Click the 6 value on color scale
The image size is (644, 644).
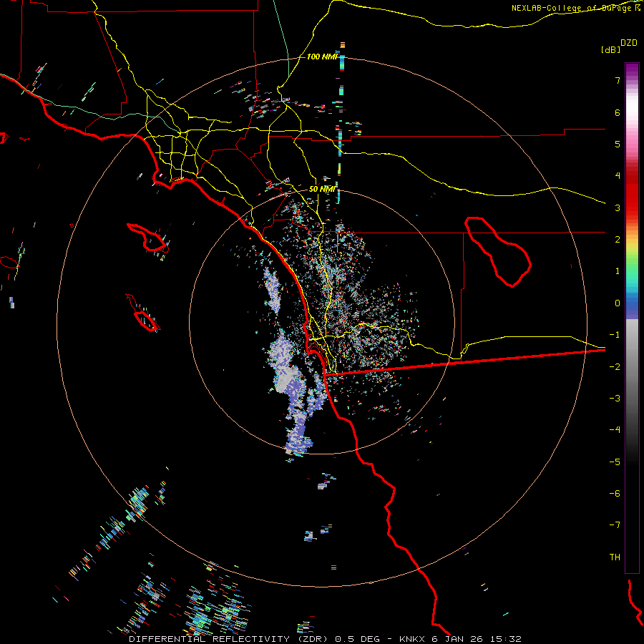[x=618, y=112]
